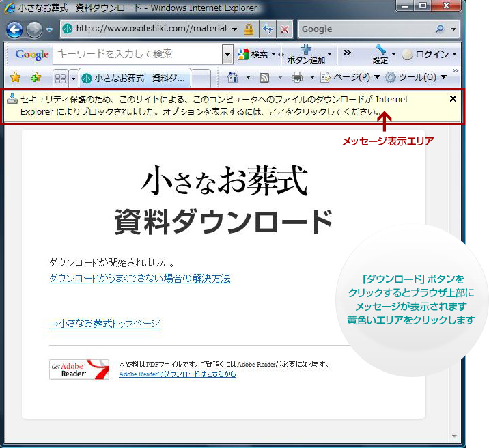
Task: Open the search provider dropdown arrow
Action: coord(453,29)
